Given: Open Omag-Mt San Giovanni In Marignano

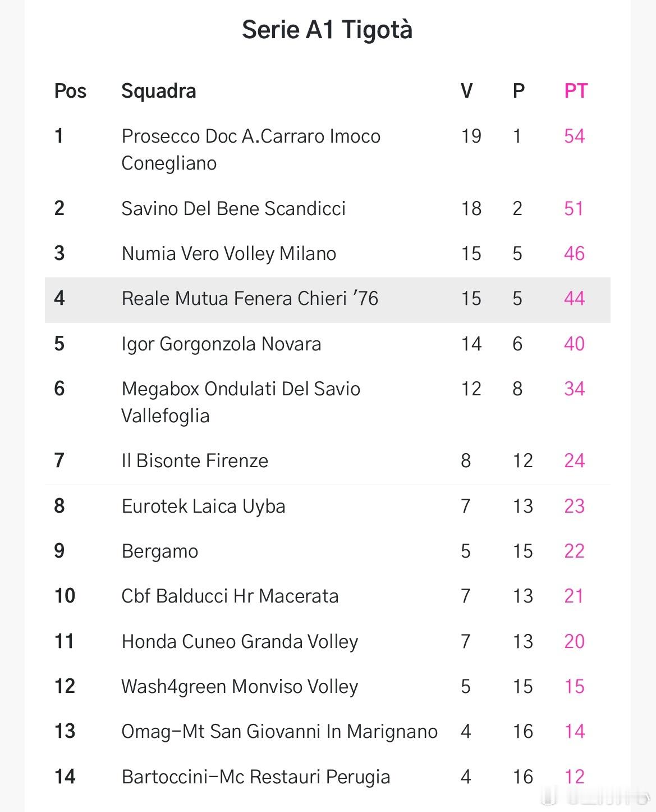Looking at the screenshot, I should pos(279,731).
